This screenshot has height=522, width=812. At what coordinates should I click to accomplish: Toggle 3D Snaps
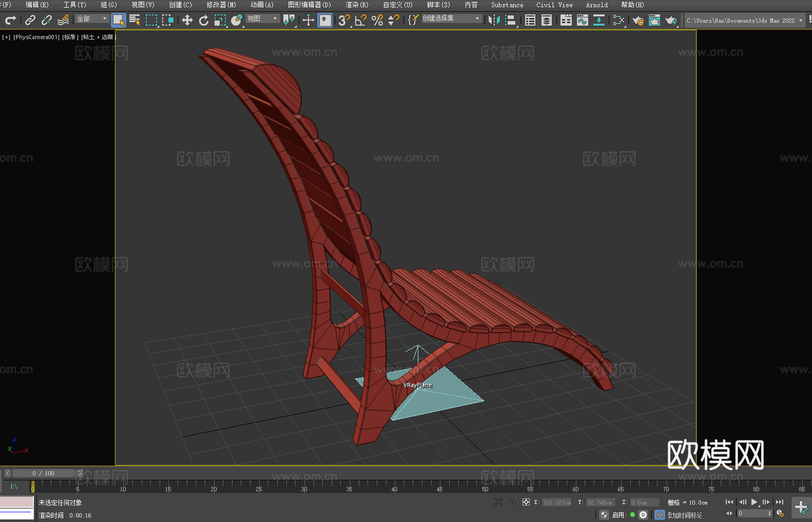[344, 21]
